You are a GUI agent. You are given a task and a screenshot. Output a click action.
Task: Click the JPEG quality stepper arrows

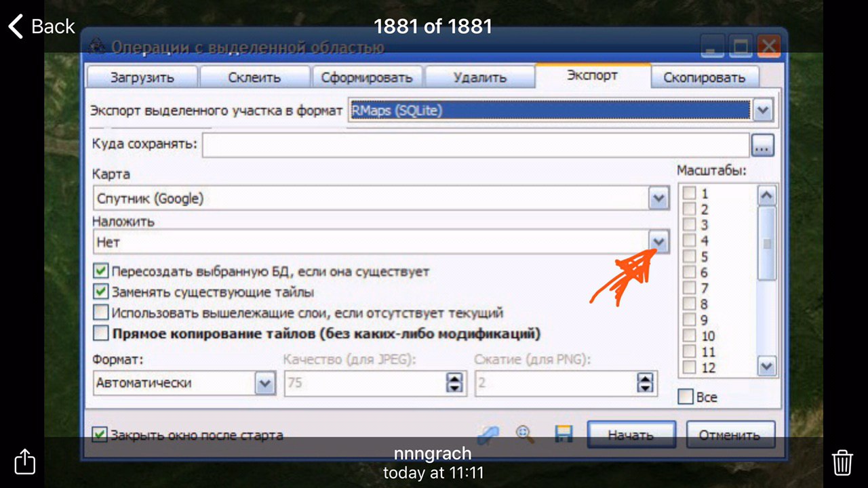(454, 384)
